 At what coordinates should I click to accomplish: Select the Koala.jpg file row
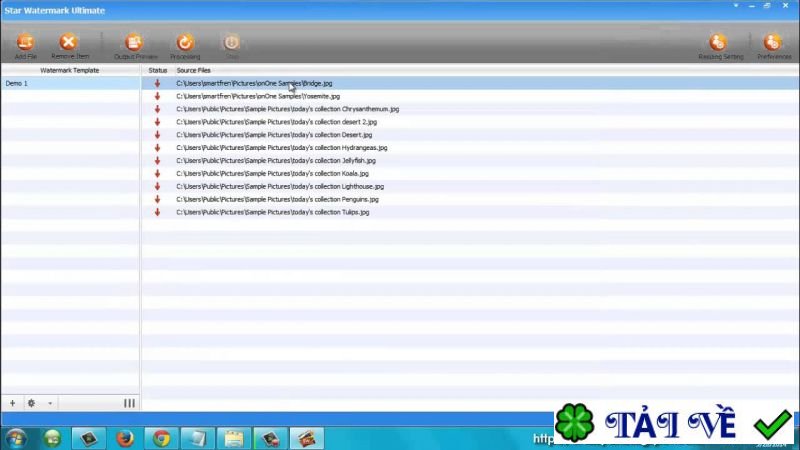(470, 173)
